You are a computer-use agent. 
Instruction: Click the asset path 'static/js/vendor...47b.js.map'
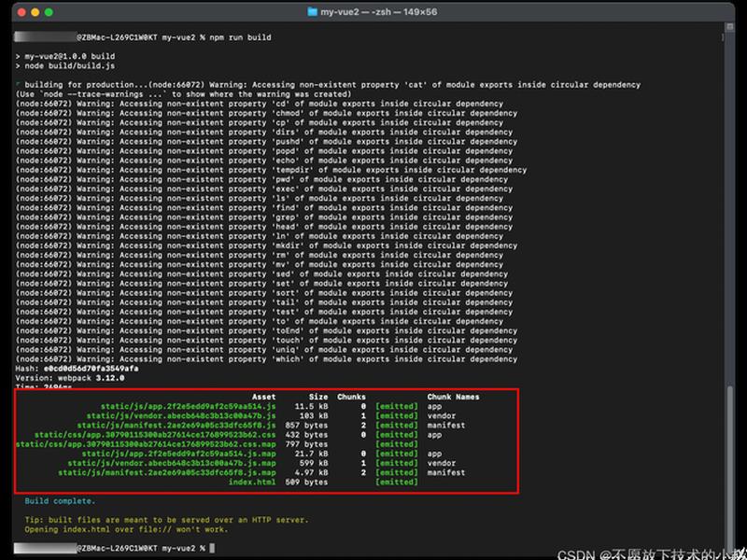[172, 463]
